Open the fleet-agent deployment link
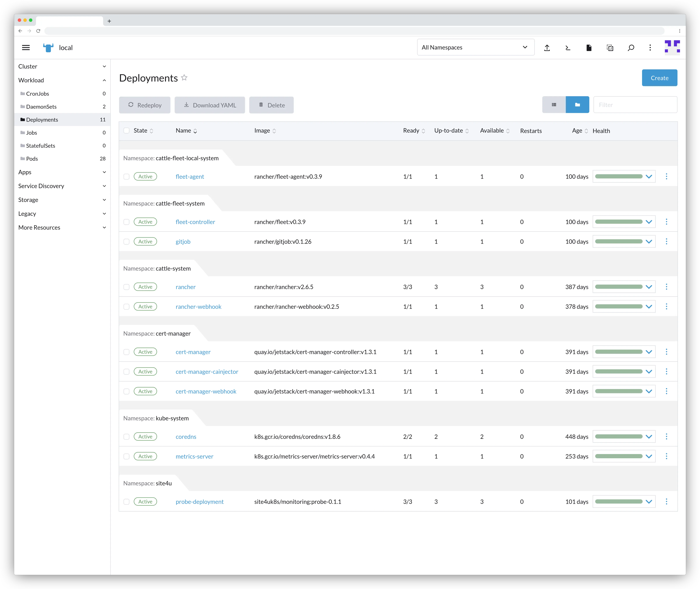Screen dimensions: 700x589 (x=190, y=177)
